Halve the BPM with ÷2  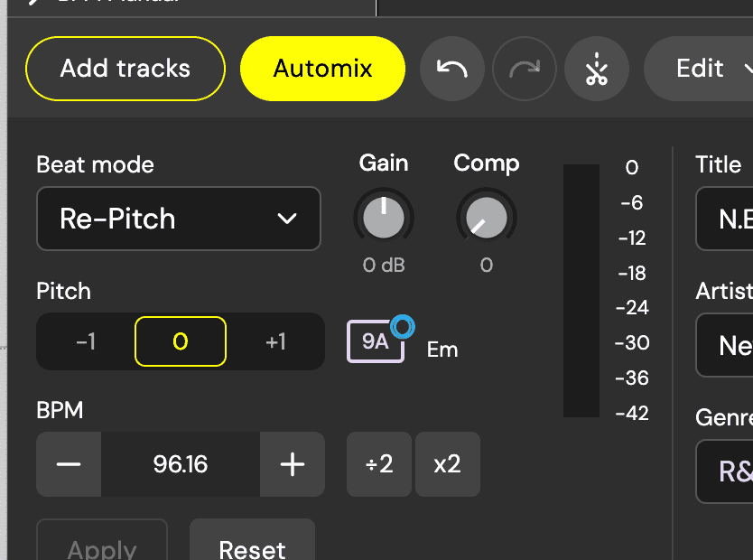(x=378, y=464)
